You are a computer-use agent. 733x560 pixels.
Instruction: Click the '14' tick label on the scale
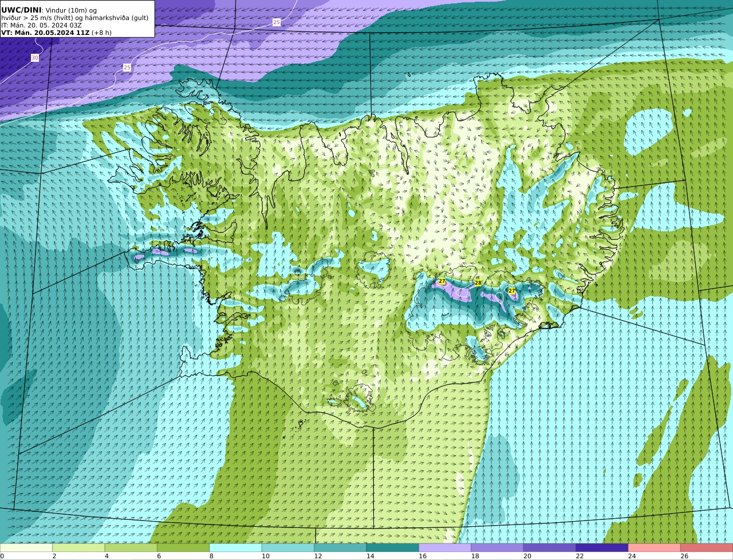(x=371, y=556)
